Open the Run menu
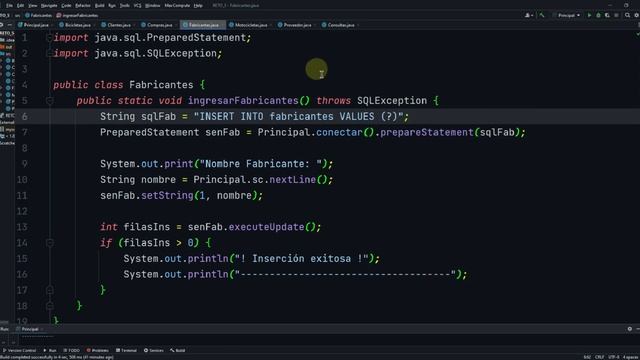Viewport: 640px width, 360px height. 112,6
